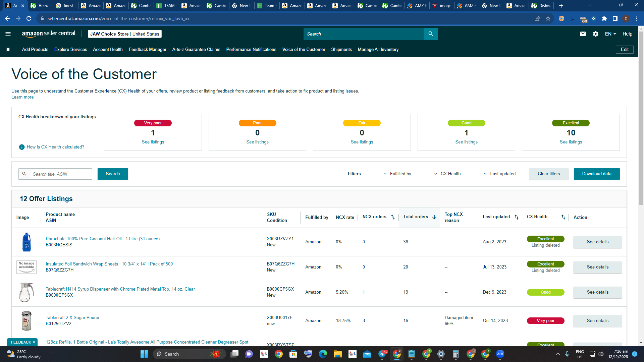Sort by NCX orders arrows
The height and width of the screenshot is (362, 644).
[x=393, y=217]
